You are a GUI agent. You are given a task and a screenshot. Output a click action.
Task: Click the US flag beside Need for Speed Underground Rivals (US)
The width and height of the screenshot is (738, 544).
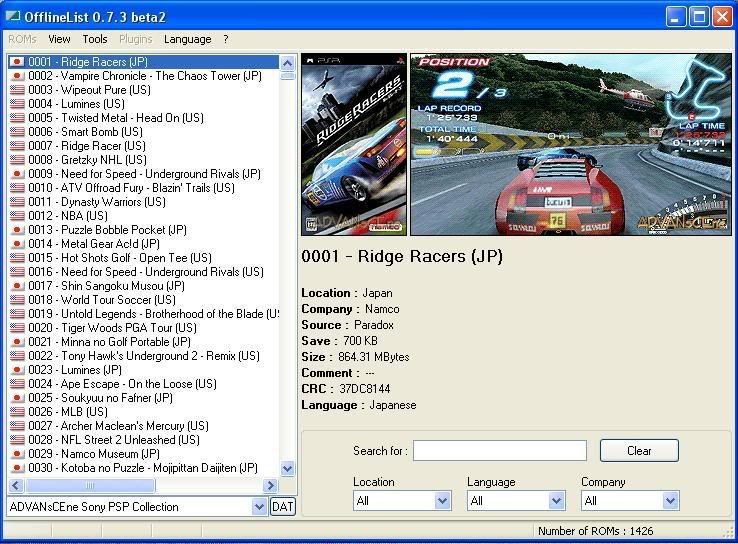[17, 272]
